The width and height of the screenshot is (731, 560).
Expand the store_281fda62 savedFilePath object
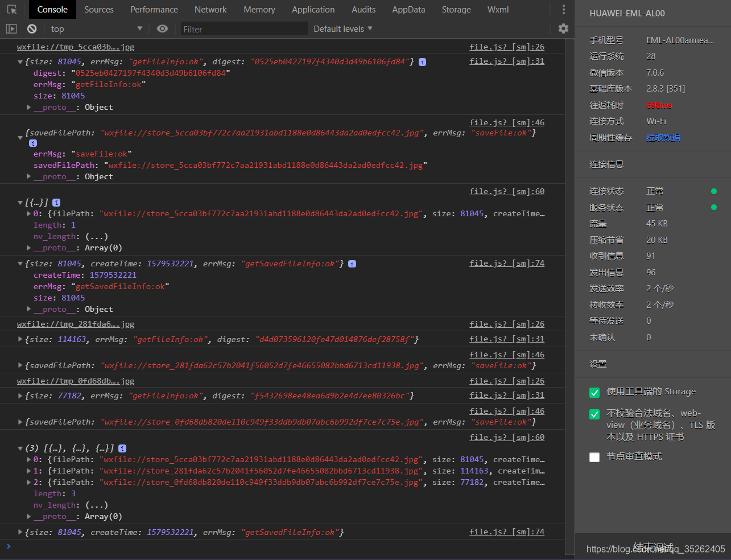pos(20,366)
